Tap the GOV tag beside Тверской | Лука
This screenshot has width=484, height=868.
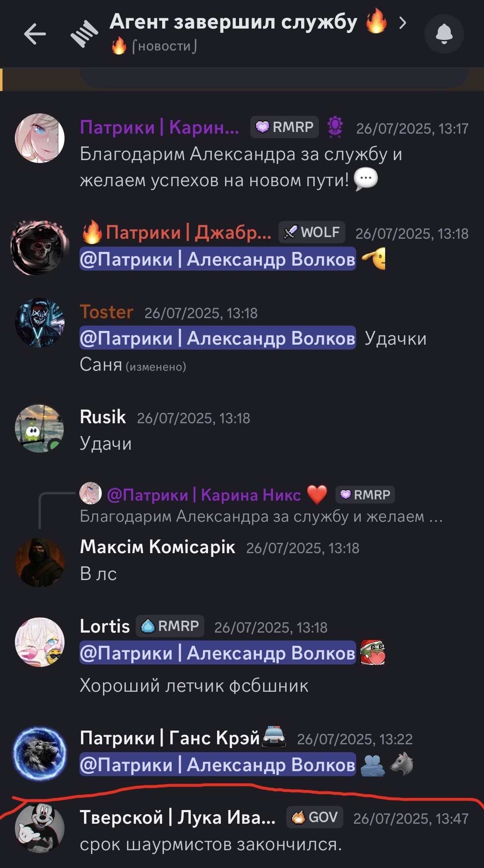(315, 817)
